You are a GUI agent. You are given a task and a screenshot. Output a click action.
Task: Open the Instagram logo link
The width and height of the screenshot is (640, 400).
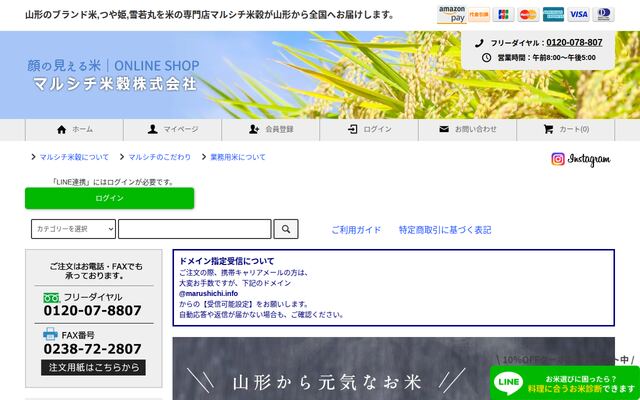[581, 159]
